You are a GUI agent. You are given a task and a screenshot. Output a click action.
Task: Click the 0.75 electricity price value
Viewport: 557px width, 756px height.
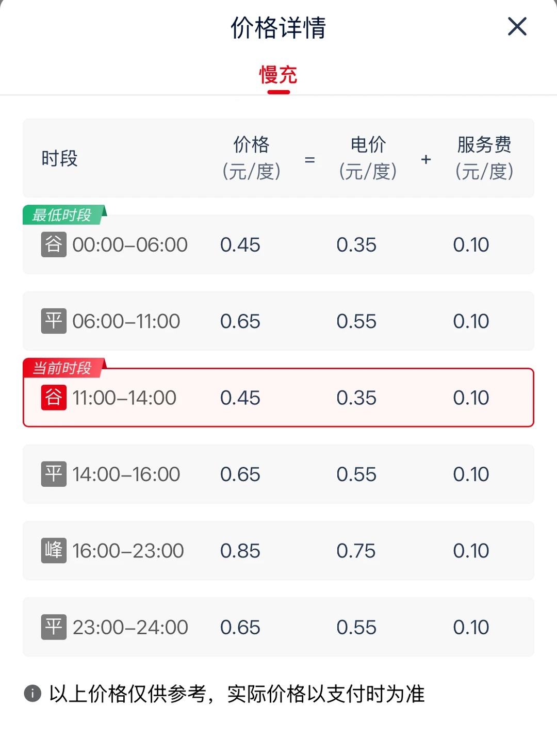point(356,551)
